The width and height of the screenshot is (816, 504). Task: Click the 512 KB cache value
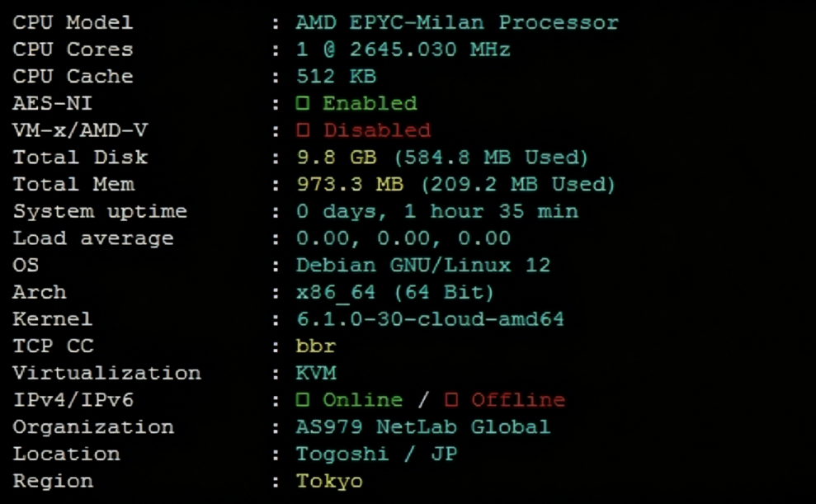[336, 77]
